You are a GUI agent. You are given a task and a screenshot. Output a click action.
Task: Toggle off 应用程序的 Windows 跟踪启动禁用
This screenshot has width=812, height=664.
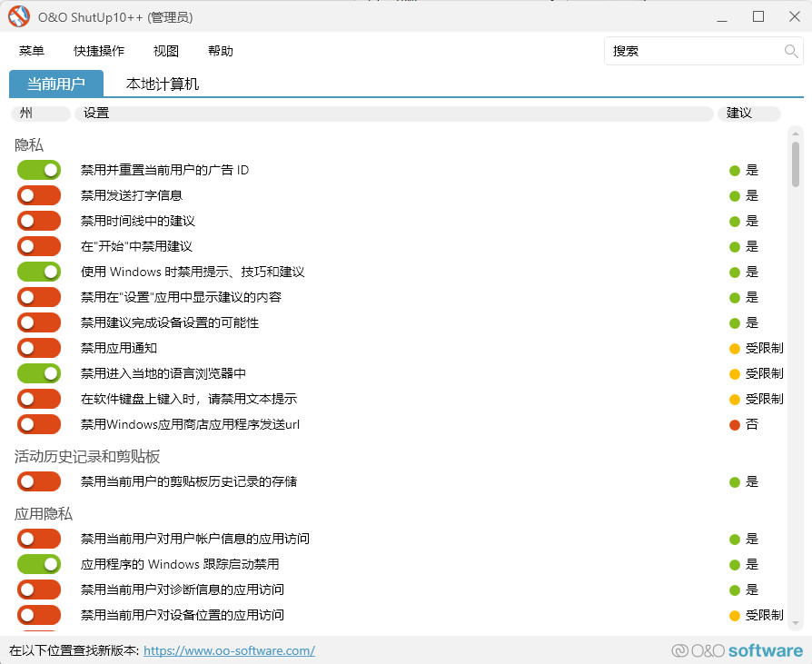[39, 564]
